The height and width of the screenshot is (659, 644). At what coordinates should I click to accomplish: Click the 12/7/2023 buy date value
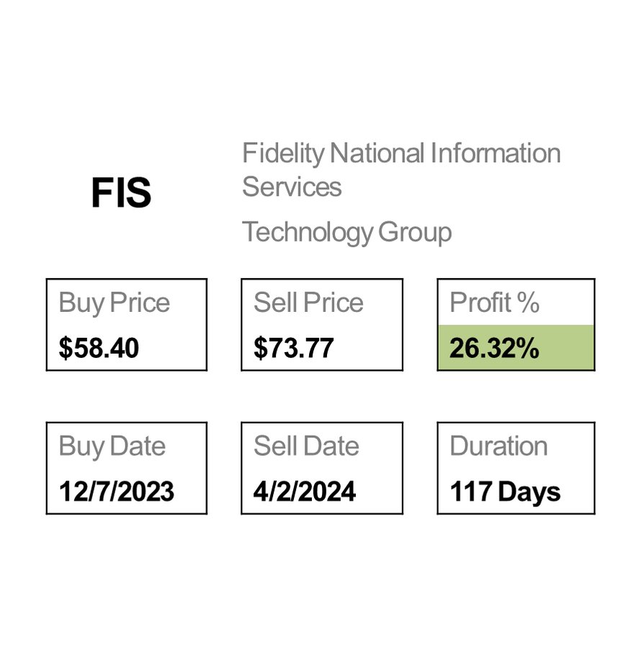(117, 492)
